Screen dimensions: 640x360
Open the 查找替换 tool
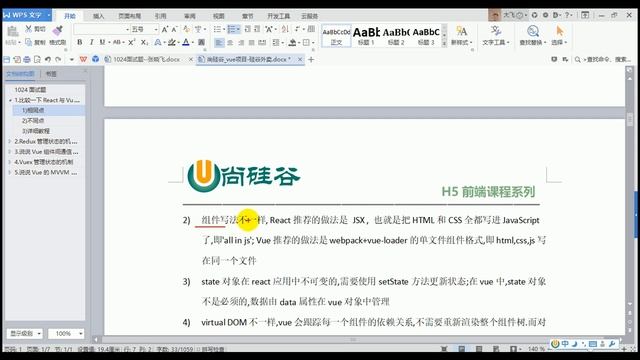tap(533, 36)
